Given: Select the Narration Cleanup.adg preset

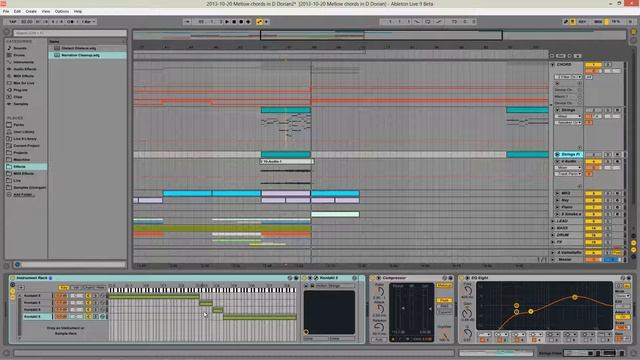Looking at the screenshot, I should [x=87, y=55].
